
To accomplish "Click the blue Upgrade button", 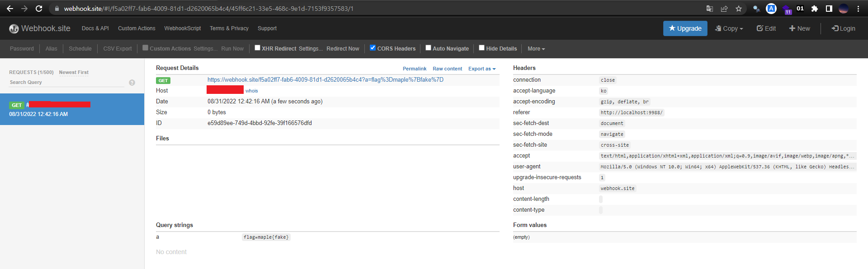I will tap(685, 28).
